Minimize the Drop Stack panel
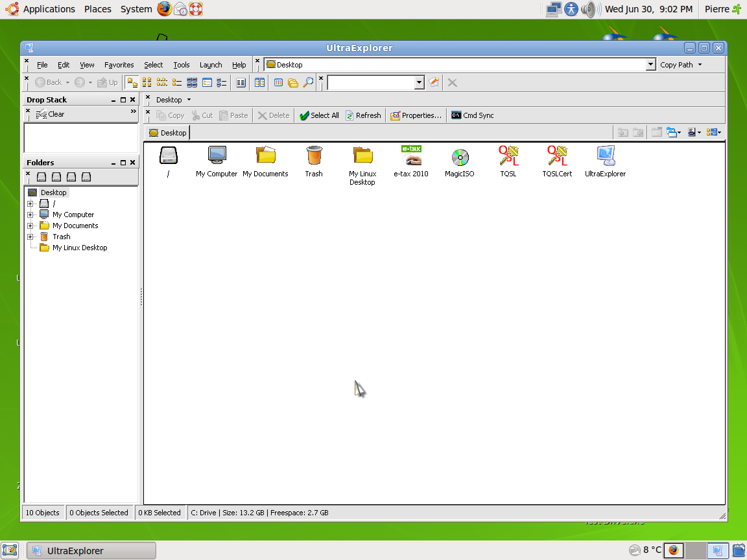This screenshot has height=560, width=747. pyautogui.click(x=113, y=100)
